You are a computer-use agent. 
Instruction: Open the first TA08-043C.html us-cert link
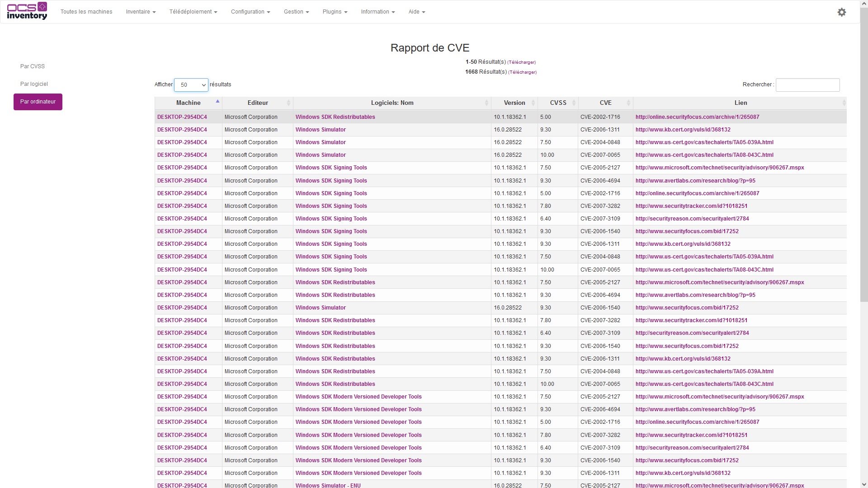704,155
